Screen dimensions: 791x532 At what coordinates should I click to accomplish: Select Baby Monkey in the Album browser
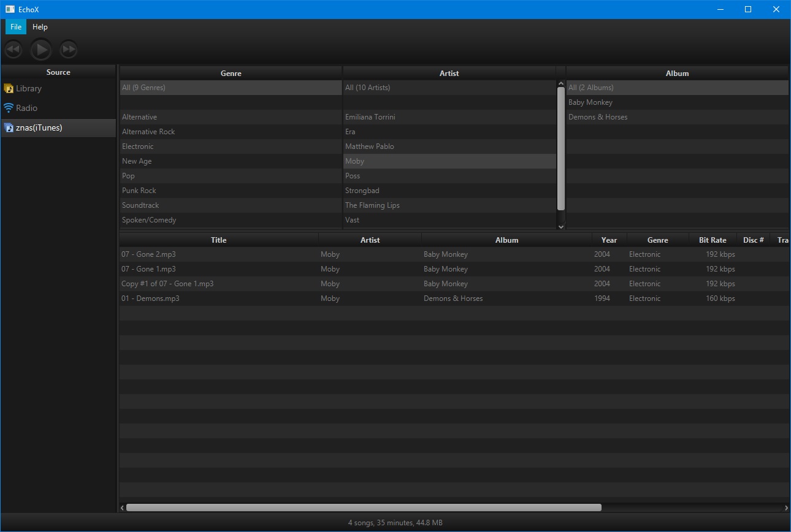pos(678,102)
